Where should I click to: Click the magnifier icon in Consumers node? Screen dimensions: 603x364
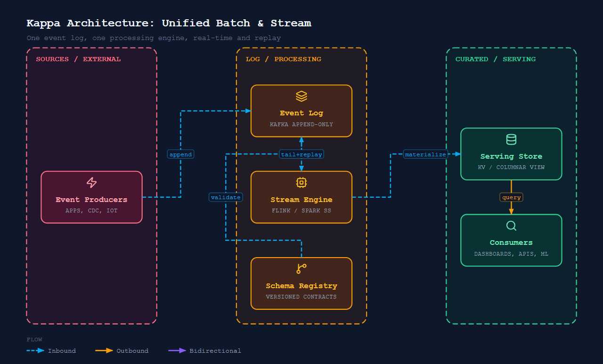tap(511, 226)
